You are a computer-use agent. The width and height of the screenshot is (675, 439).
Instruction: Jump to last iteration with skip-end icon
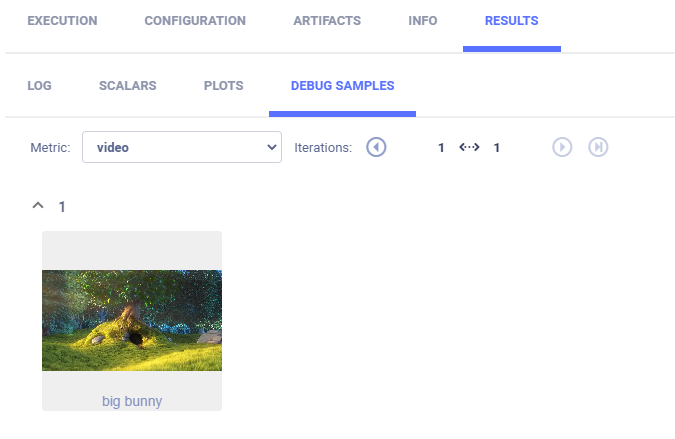[x=598, y=147]
